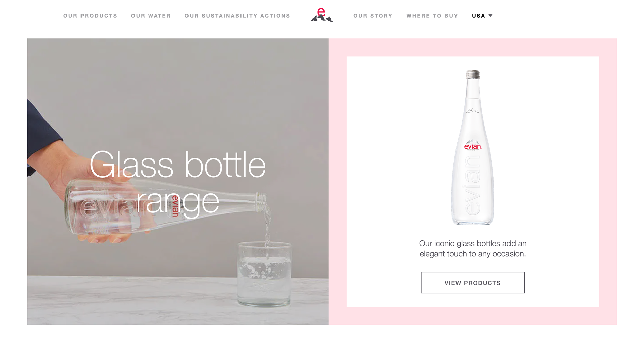This screenshot has width=644, height=342.
Task: Click the embossed mountain emblem on bottle neck
Action: click(x=472, y=111)
